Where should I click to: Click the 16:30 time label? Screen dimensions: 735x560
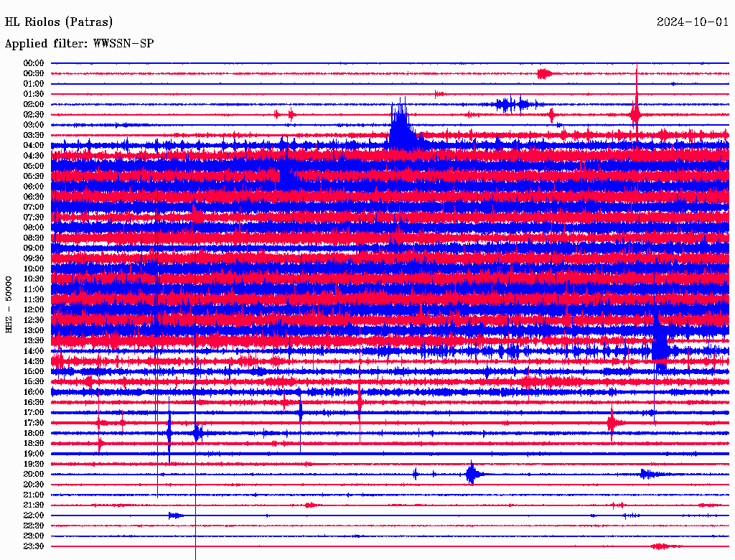pyautogui.click(x=34, y=403)
